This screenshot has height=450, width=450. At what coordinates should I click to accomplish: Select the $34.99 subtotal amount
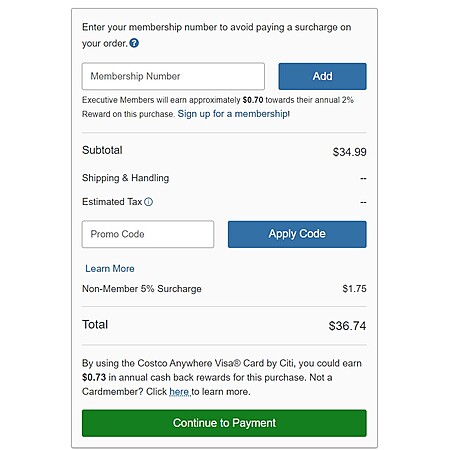(349, 152)
